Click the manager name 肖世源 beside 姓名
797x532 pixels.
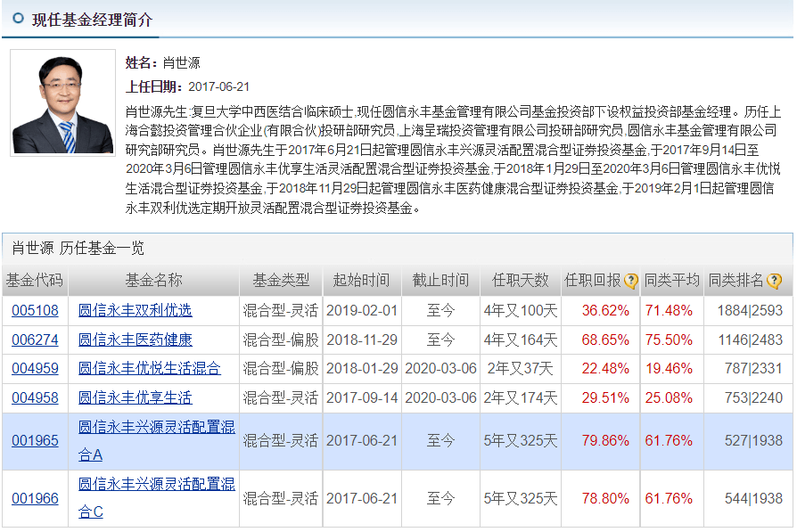coord(182,62)
